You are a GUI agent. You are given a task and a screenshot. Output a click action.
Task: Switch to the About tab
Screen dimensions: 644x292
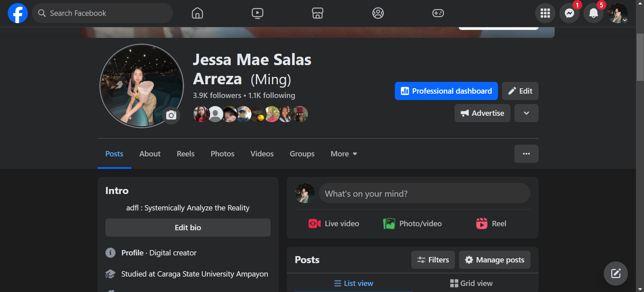click(150, 154)
